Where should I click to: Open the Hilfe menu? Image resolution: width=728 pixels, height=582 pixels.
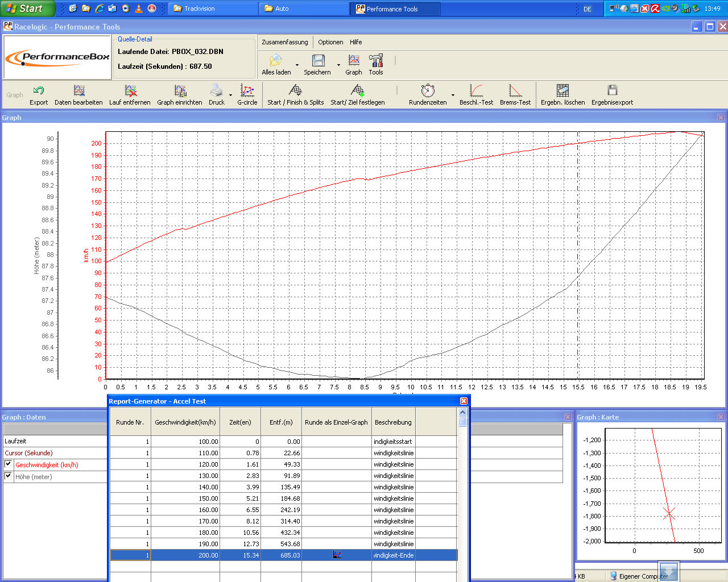(x=355, y=42)
